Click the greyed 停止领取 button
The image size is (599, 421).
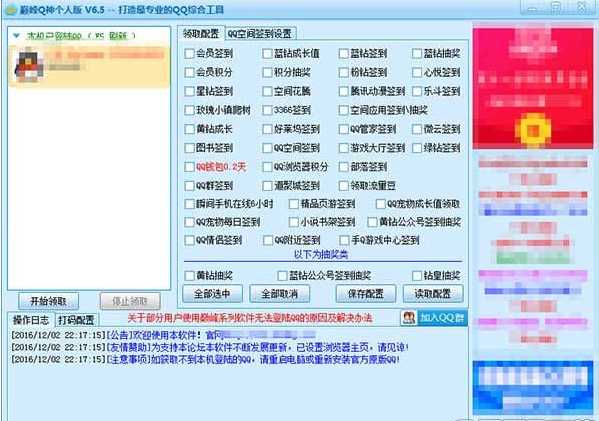point(130,301)
